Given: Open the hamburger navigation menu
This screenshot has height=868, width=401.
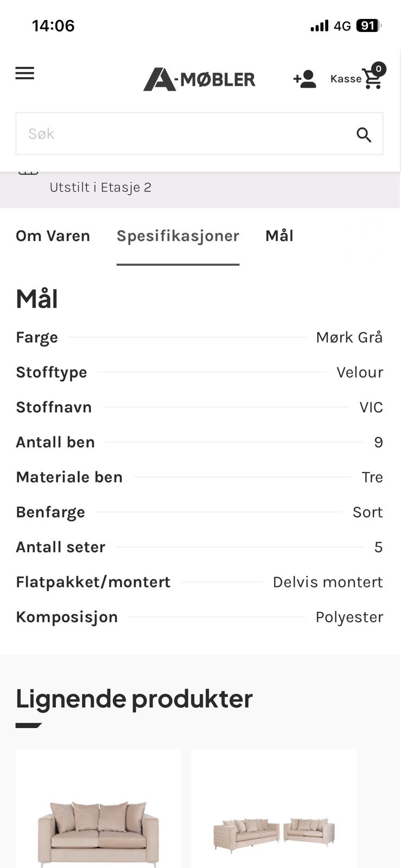Looking at the screenshot, I should click(x=24, y=73).
